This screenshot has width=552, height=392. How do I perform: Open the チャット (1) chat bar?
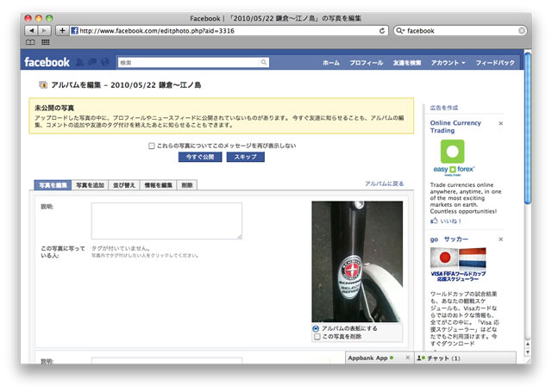465,358
